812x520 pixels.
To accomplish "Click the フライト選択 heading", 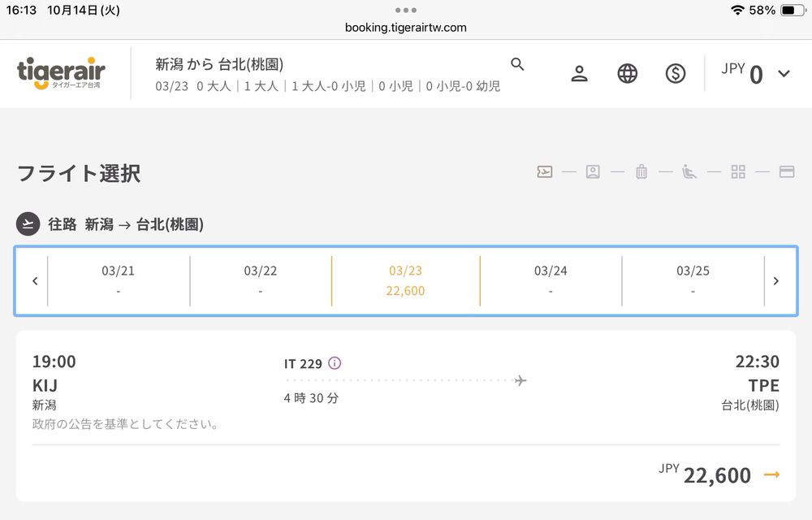I will point(79,173).
